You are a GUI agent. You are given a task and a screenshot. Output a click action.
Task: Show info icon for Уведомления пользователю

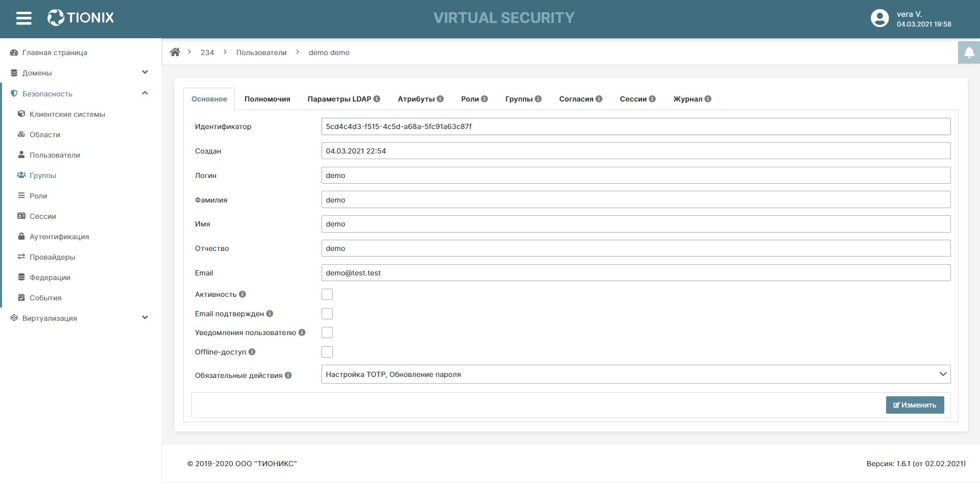coord(302,333)
